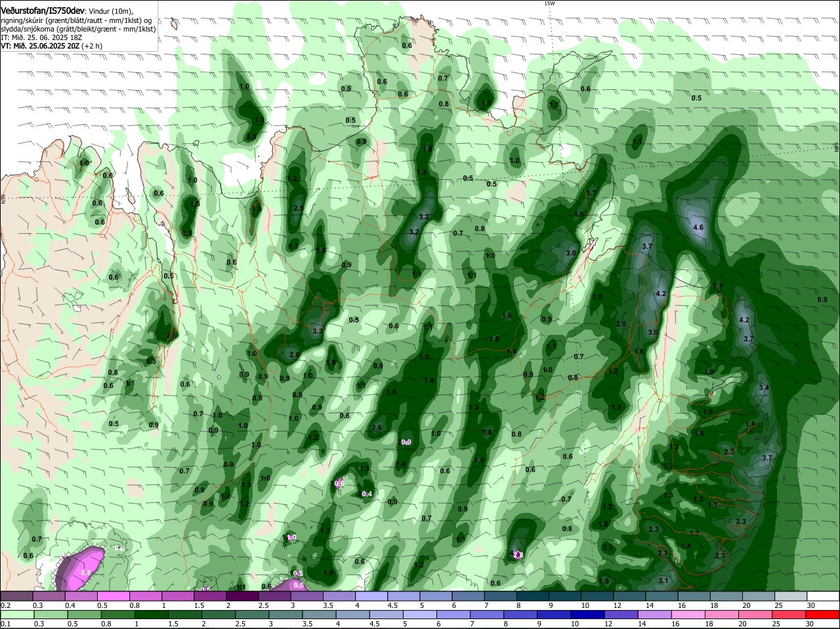Click the pink-outlined 0.4 value on the map
Image resolution: width=840 pixels, height=629 pixels.
click(367, 494)
